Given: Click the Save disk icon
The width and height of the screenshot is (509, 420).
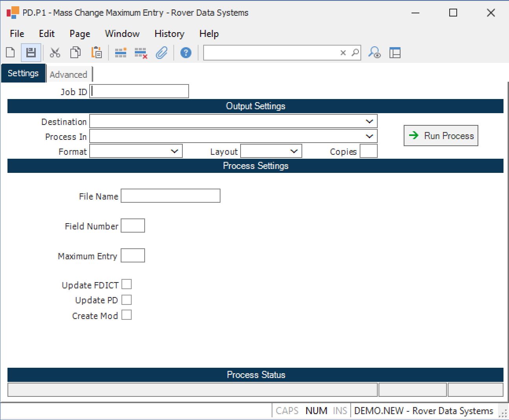Looking at the screenshot, I should [31, 53].
